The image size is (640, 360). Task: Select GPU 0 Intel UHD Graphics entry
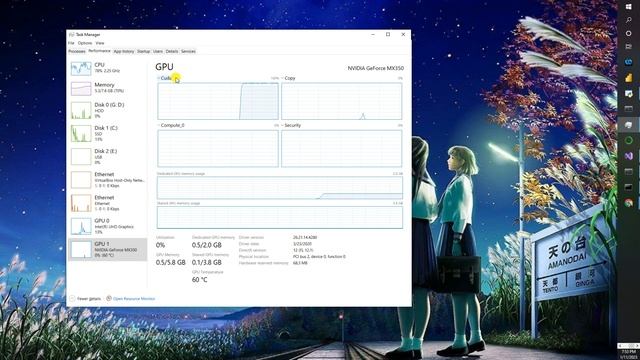coord(107,226)
